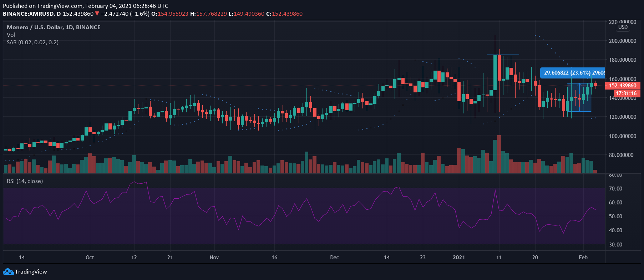The width and height of the screenshot is (644, 280).
Task: Click the red current price tag 152.439860
Action: pyautogui.click(x=623, y=86)
